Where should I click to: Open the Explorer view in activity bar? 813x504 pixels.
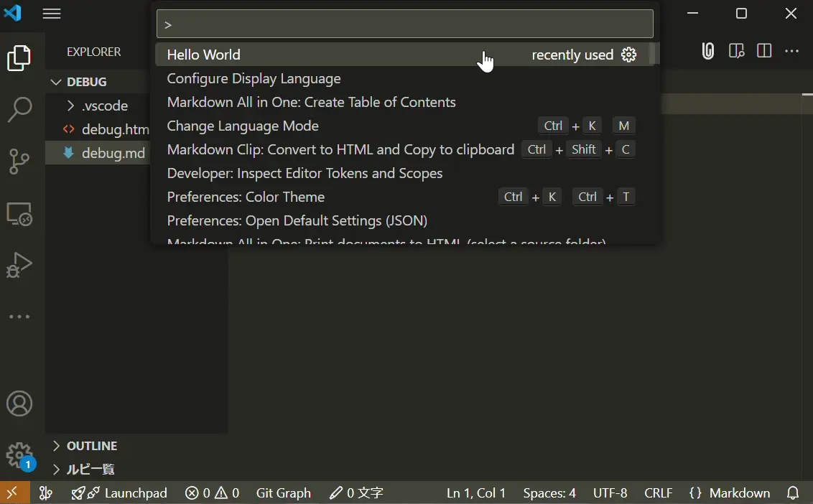tap(19, 57)
